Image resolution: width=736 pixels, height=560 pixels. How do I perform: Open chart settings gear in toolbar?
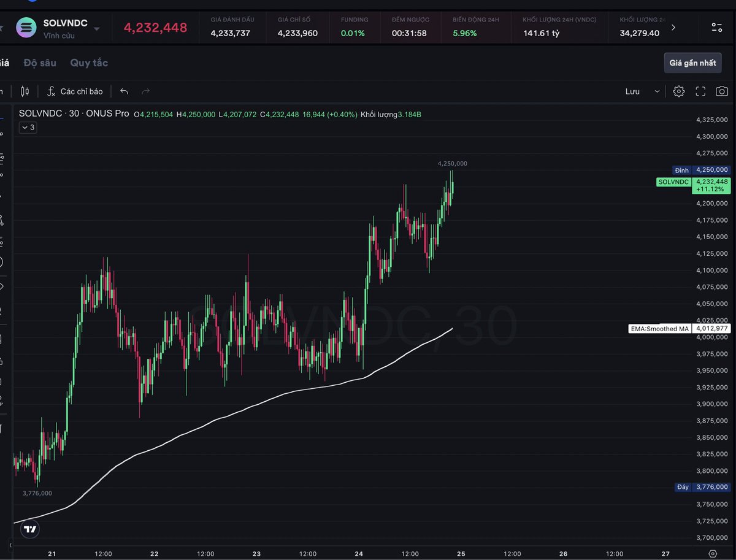click(678, 91)
